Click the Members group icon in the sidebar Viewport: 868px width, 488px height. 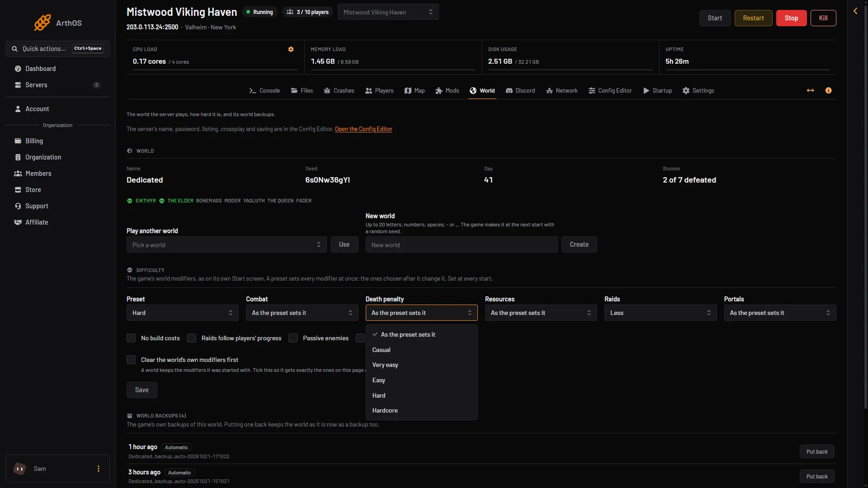[x=18, y=174]
